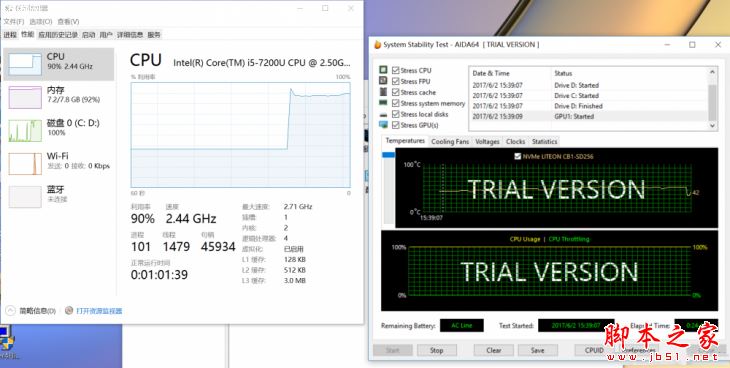Click the blue vertical bar beside temperature graph
Image resolution: width=730 pixels, height=368 pixels.
click(388, 155)
